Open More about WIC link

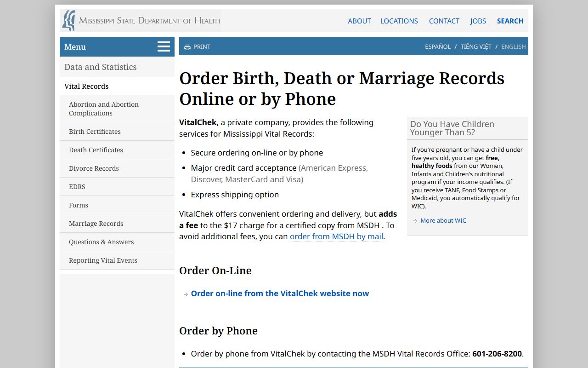coord(443,220)
